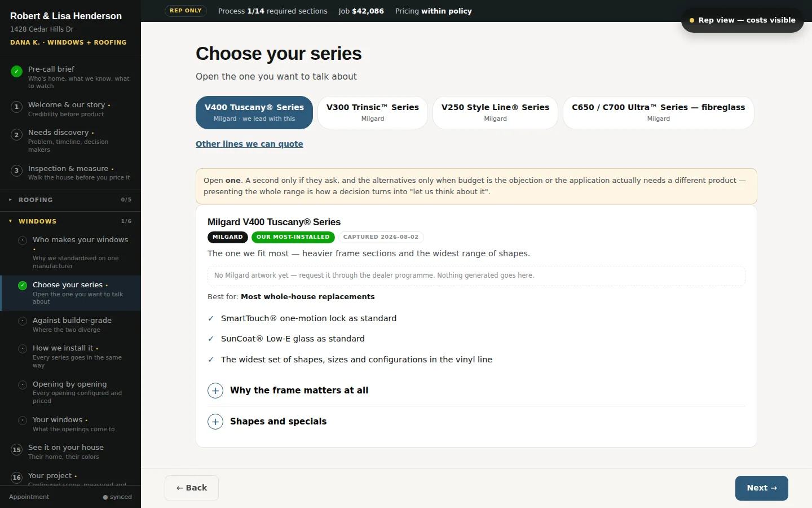Open Against builder-grade step
The height and width of the screenshot is (508, 812).
(70, 325)
